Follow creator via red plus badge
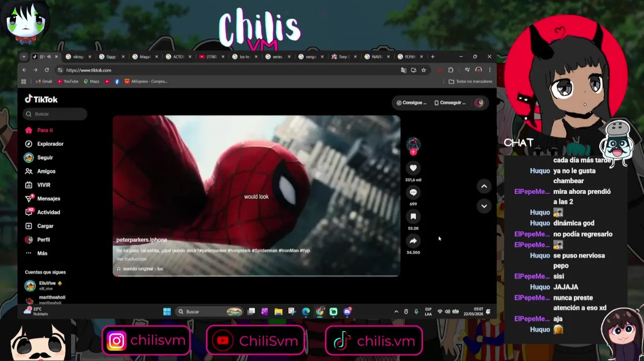The width and height of the screenshot is (644, 361). [413, 152]
